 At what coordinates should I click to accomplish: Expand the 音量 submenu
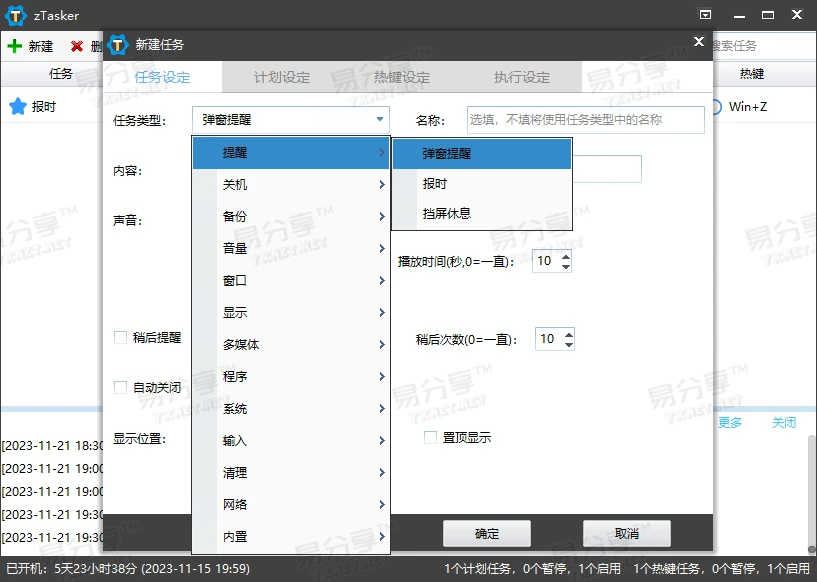click(x=291, y=249)
